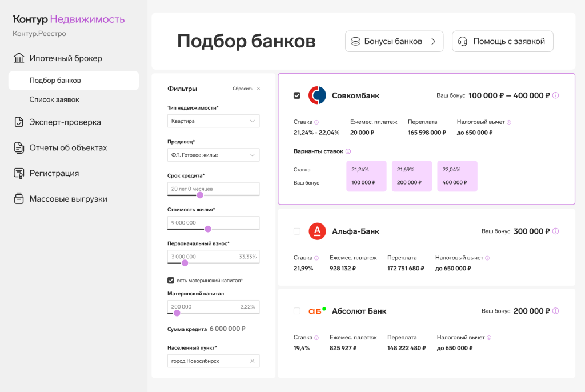Click the Регистрация certificate icon
585x392 pixels.
click(x=19, y=173)
